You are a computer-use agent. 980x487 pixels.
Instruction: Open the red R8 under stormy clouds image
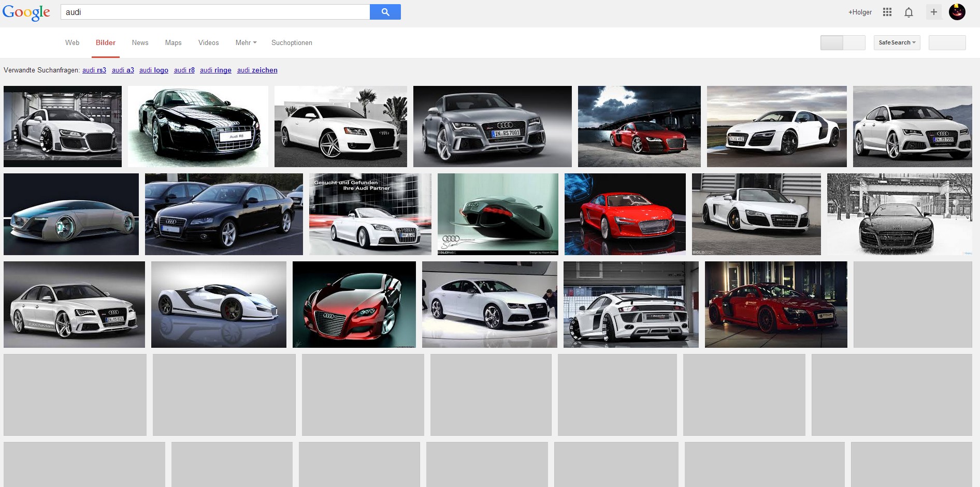639,126
